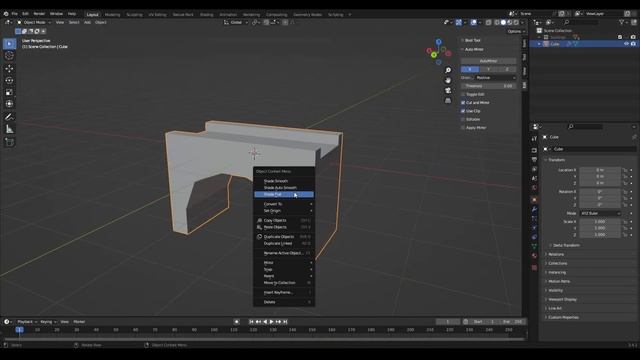
Task: Open the Add menu in viewport header
Action: pos(87,22)
